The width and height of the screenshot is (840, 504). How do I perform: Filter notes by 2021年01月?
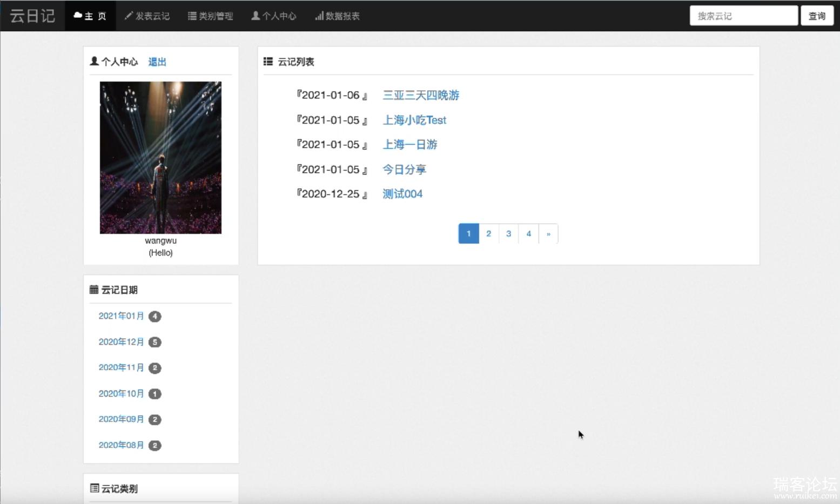click(x=121, y=316)
